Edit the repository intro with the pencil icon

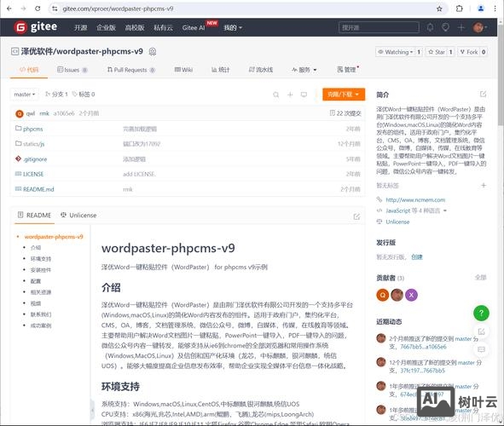click(483, 94)
